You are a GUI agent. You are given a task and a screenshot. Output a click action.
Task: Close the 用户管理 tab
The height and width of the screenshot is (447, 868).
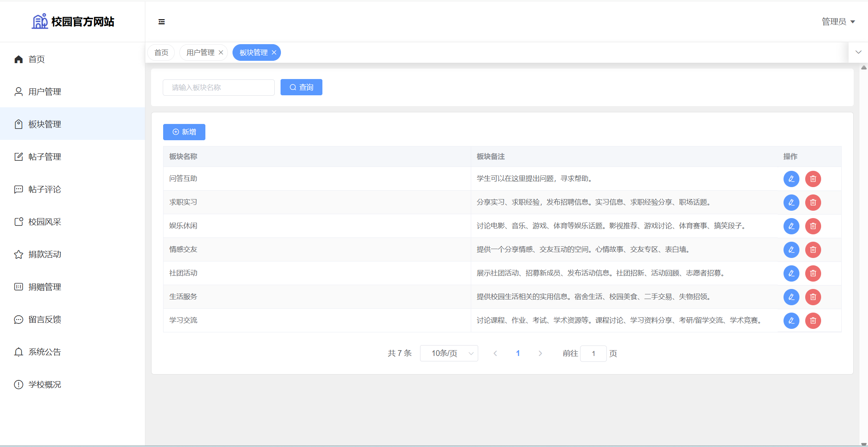tap(221, 53)
